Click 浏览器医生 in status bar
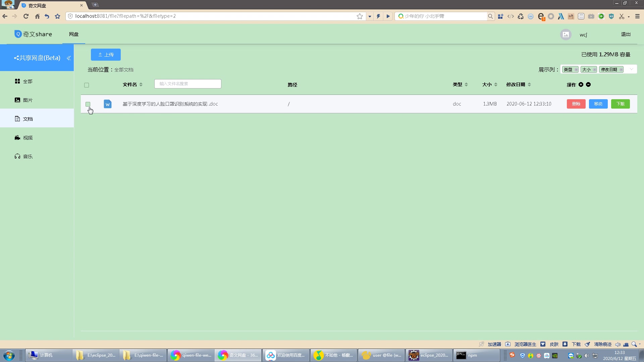Viewport: 644px width, 362px height. (525, 344)
